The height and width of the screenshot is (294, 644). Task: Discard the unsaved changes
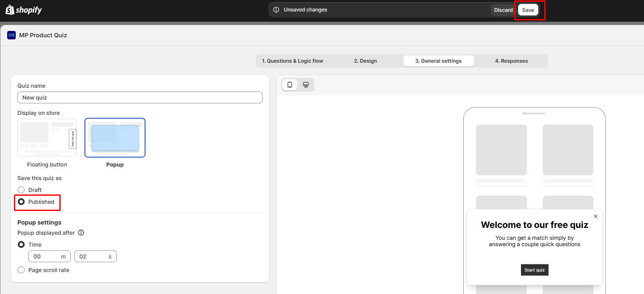503,10
